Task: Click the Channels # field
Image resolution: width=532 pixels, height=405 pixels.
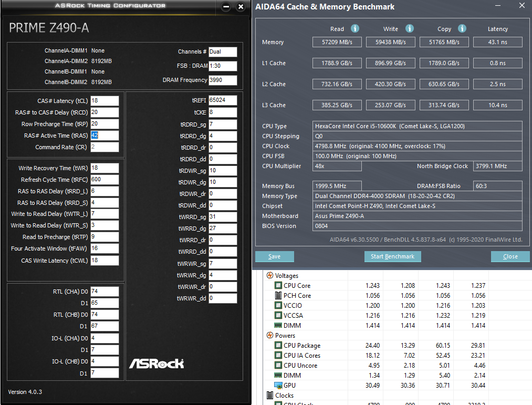Action: click(x=223, y=51)
